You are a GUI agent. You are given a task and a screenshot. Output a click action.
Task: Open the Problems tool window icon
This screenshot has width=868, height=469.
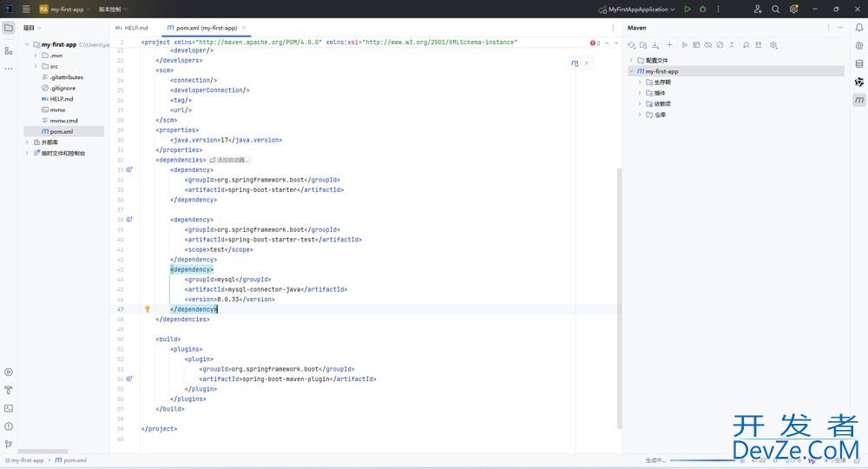[9, 426]
